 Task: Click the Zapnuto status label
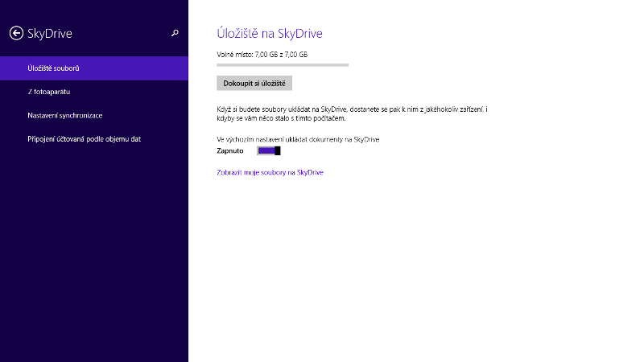pyautogui.click(x=230, y=150)
